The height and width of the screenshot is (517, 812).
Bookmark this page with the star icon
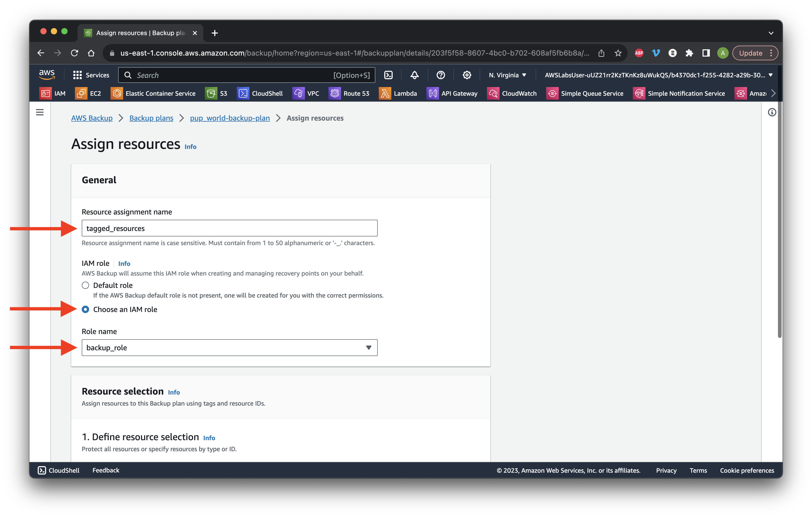point(618,53)
